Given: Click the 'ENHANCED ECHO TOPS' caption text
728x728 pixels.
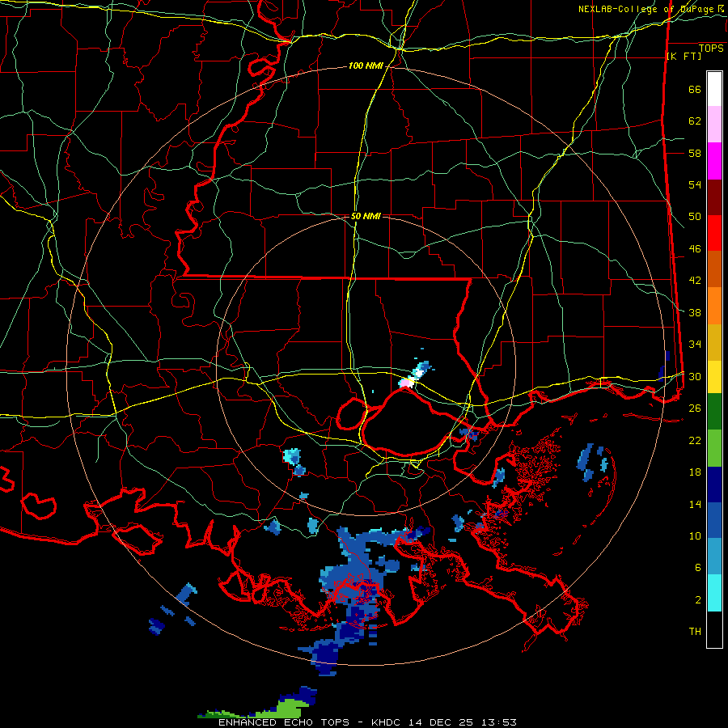Looking at the screenshot, I should 284,722.
